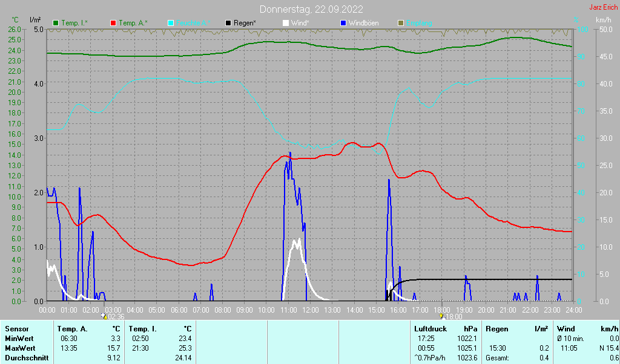
Task: Click the 'Regen' column header in table
Action: 497,329
